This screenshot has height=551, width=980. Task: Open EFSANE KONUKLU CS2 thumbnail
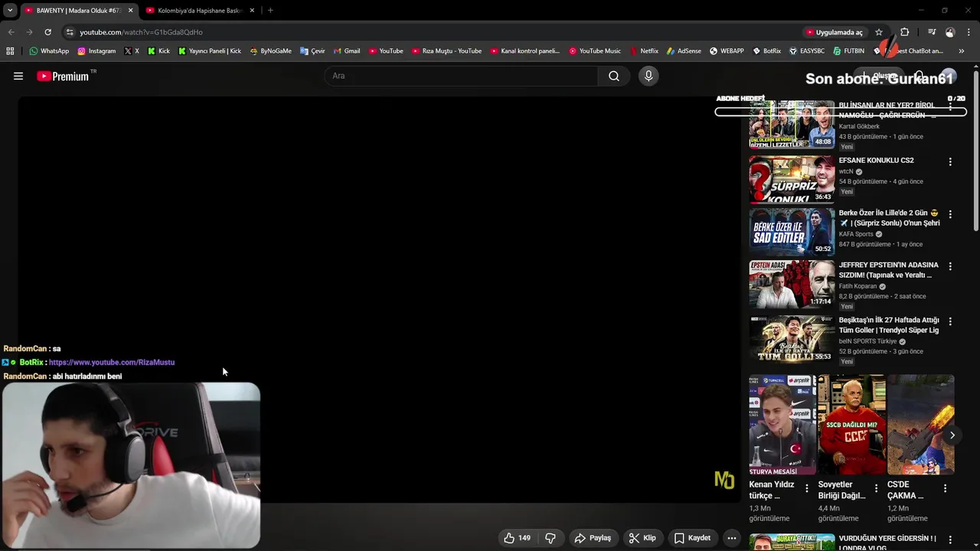click(x=792, y=179)
